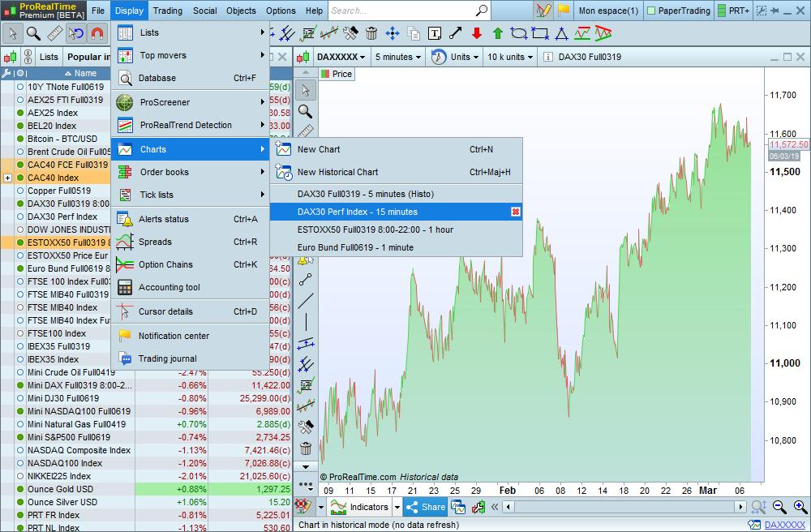
Task: Select New Historical Chart menu entry
Action: click(x=397, y=172)
